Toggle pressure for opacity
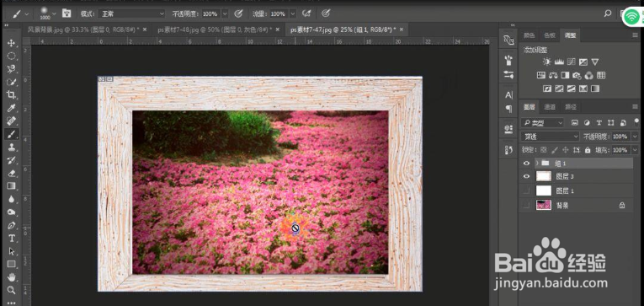The image size is (644, 306). pyautogui.click(x=238, y=13)
